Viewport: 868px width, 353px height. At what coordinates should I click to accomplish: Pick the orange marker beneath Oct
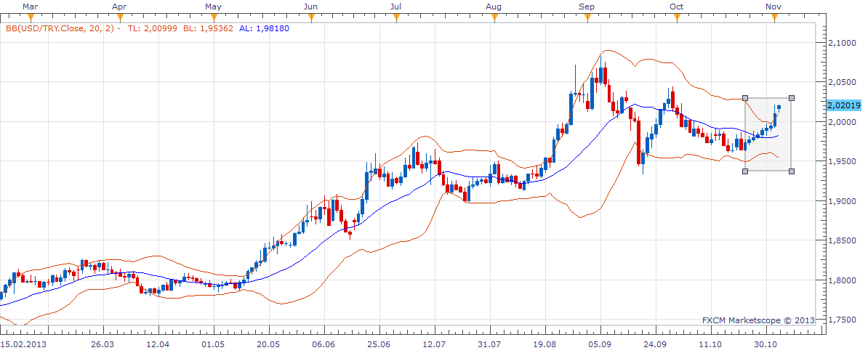click(677, 17)
